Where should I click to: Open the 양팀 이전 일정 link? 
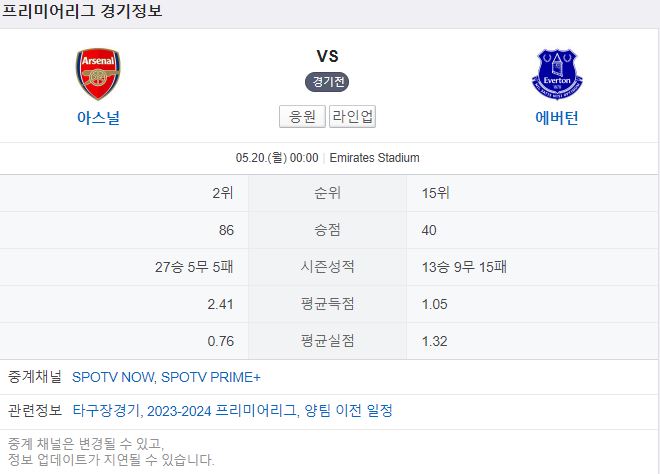(x=349, y=410)
